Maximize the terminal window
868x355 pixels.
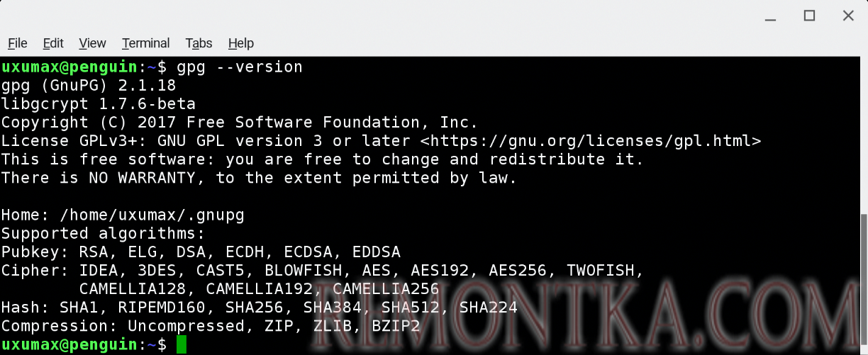point(809,16)
